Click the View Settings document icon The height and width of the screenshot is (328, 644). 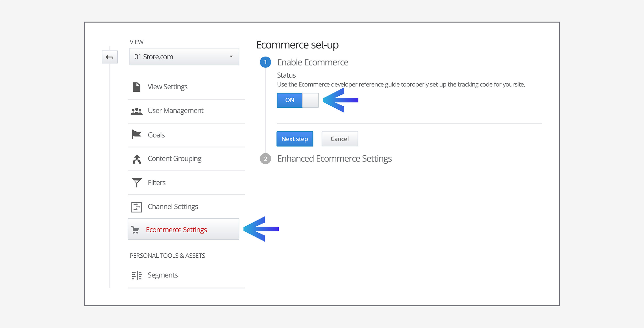point(136,87)
